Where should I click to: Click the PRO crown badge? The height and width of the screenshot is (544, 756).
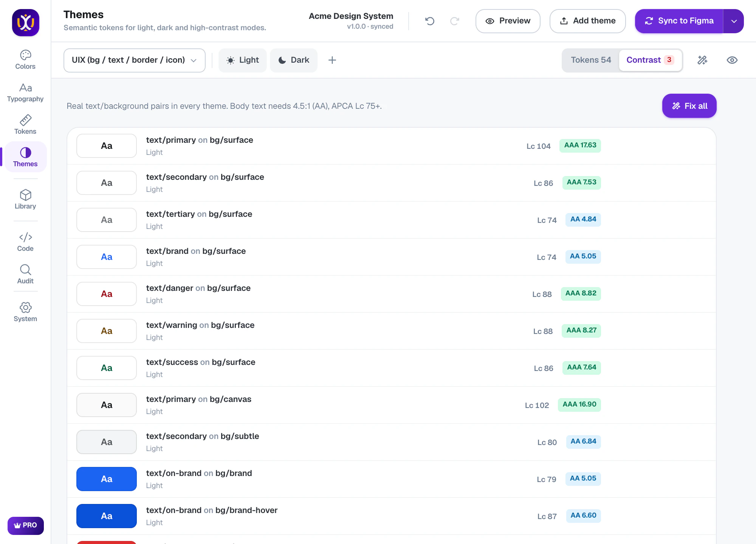(26, 525)
